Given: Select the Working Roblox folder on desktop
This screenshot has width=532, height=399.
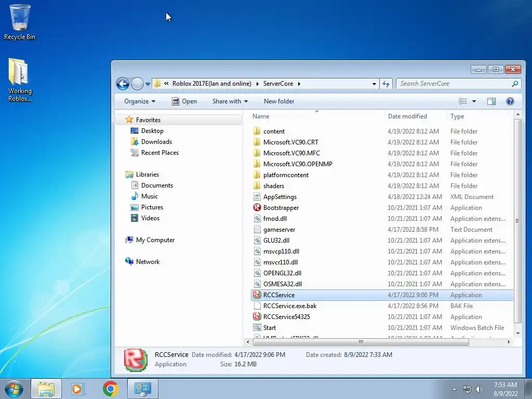Looking at the screenshot, I should (20, 79).
